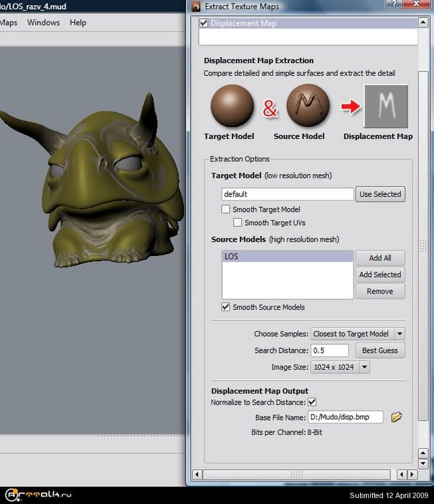Viewport: 434px width, 504px height.
Task: Open the Help menu
Action: click(78, 22)
